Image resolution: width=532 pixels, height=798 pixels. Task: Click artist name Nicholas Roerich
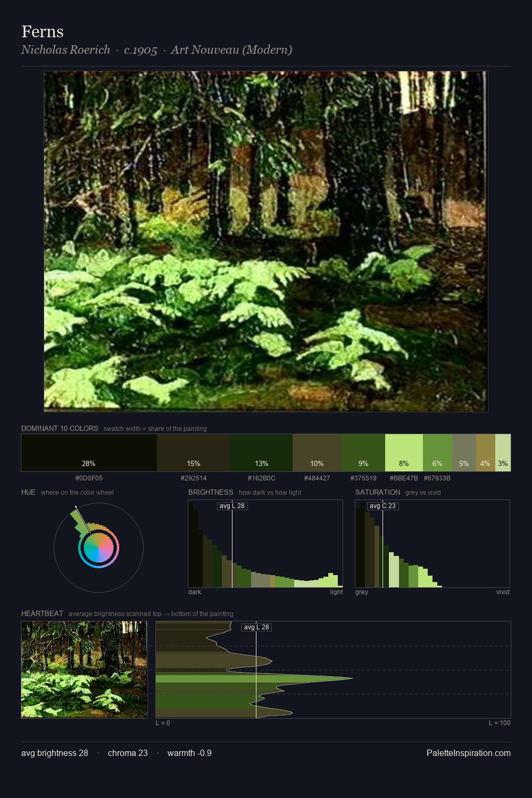tap(65, 50)
